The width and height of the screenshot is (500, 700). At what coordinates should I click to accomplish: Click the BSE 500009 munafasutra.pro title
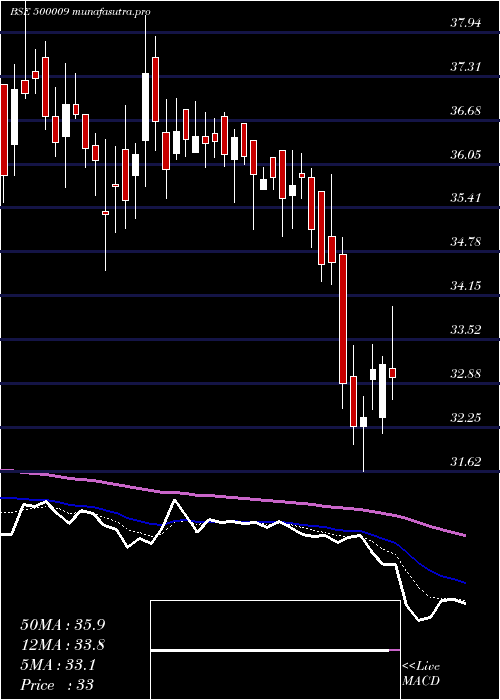[80, 12]
